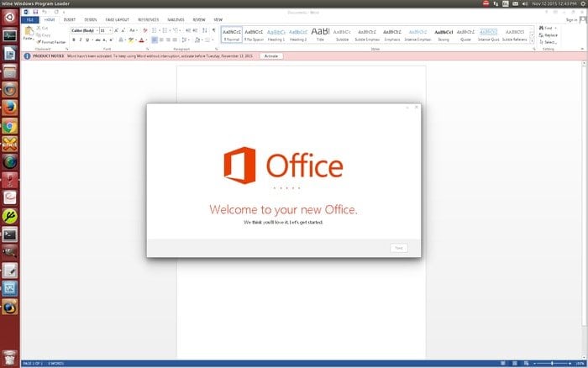Toggle Bold formatting

click(74, 39)
